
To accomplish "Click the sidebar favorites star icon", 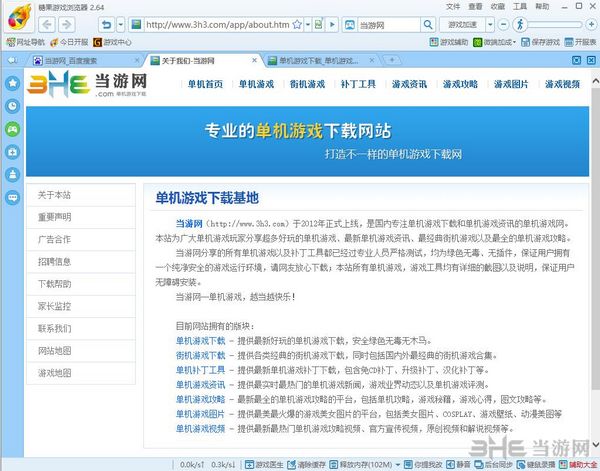I will 13,83.
